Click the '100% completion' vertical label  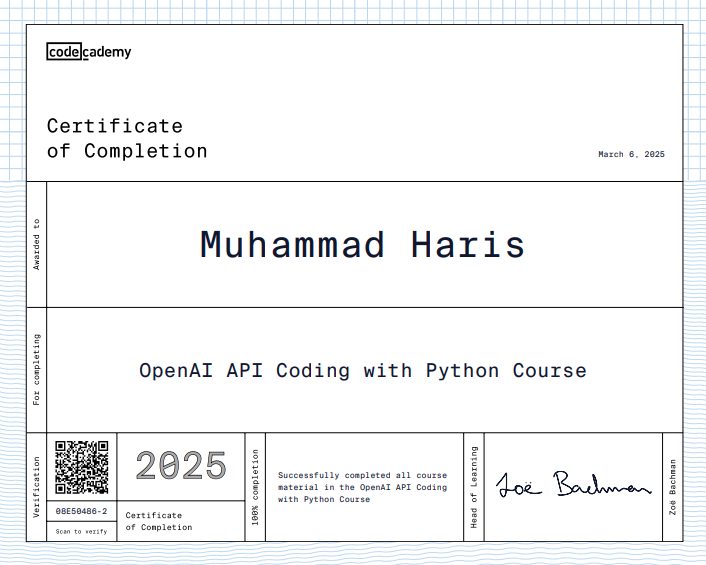(255, 488)
